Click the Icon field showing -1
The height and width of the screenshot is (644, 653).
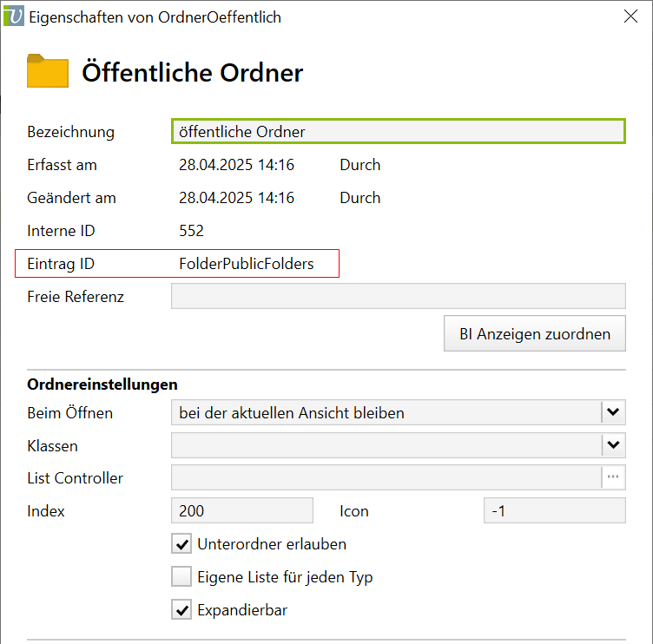(x=554, y=510)
